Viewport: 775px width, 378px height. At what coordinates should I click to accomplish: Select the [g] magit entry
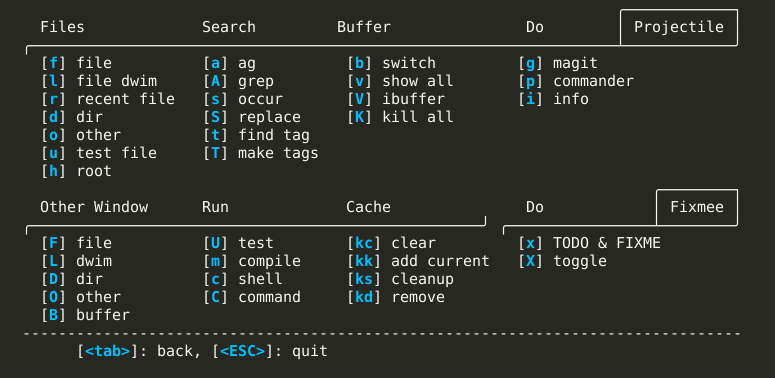558,63
